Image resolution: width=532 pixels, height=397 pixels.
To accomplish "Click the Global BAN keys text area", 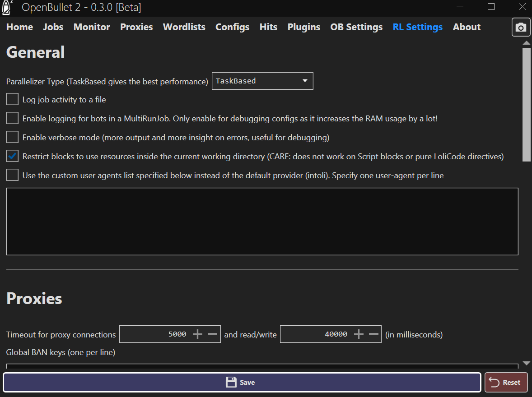I will click(x=262, y=366).
